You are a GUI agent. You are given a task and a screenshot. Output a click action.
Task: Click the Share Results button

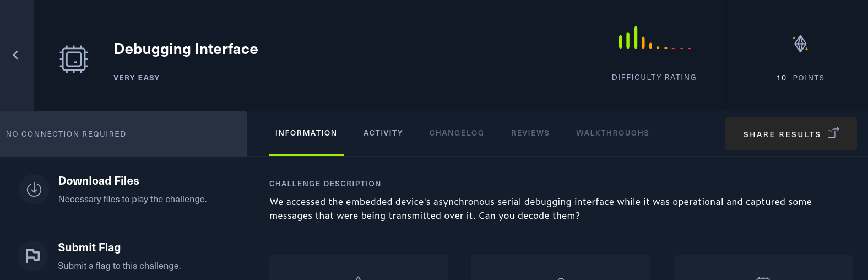(791, 134)
